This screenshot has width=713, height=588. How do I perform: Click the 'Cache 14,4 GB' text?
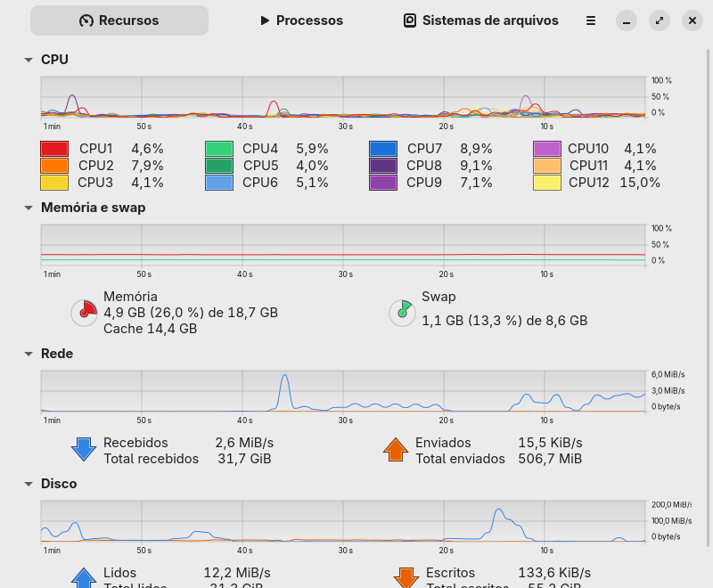[150, 329]
